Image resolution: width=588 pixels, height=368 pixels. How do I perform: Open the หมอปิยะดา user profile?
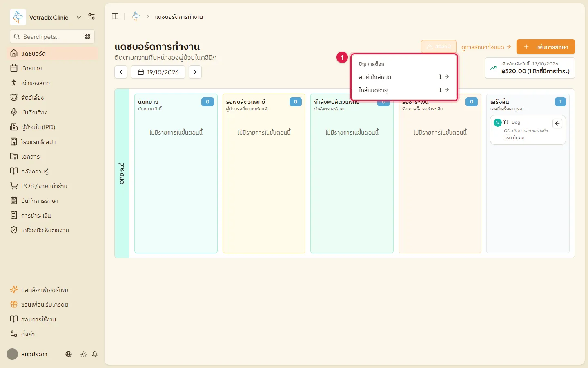27,354
